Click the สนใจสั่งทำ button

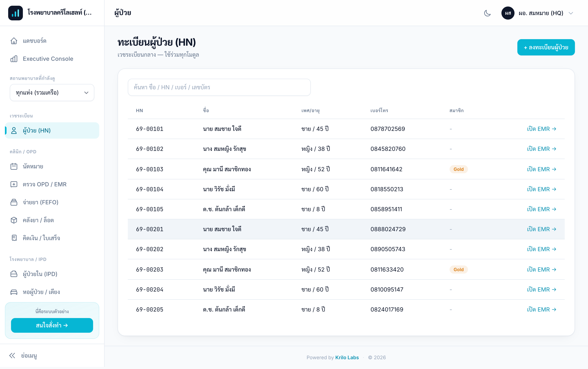[x=52, y=325]
